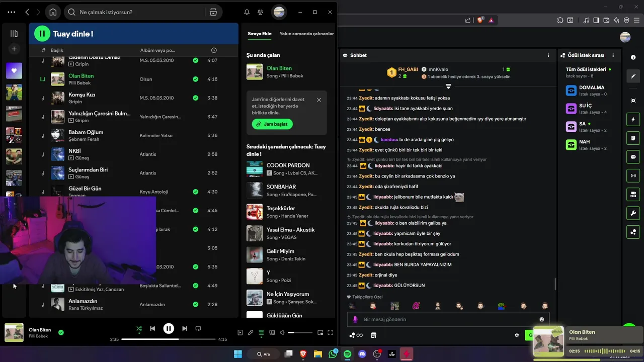Open chat settings gear below message box
Image resolution: width=644 pixels, height=362 pixels.
[x=517, y=335]
